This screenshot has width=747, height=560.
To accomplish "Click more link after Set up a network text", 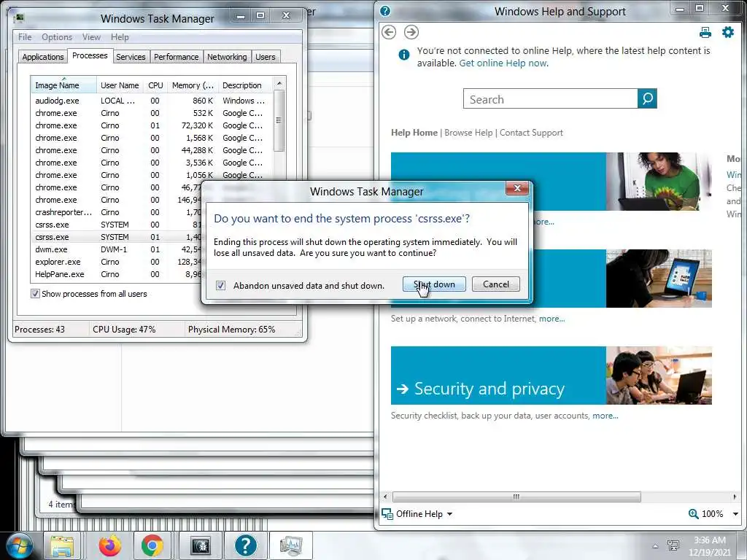I will [x=551, y=319].
